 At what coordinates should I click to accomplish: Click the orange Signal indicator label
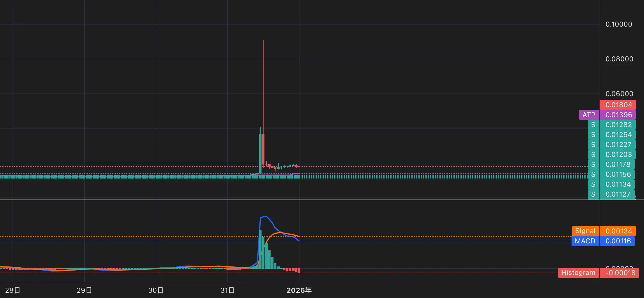[x=585, y=231]
